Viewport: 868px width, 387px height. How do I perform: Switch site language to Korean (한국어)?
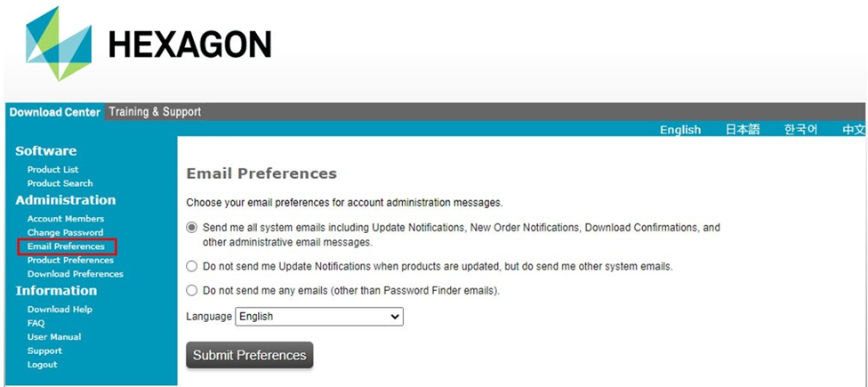tap(800, 130)
